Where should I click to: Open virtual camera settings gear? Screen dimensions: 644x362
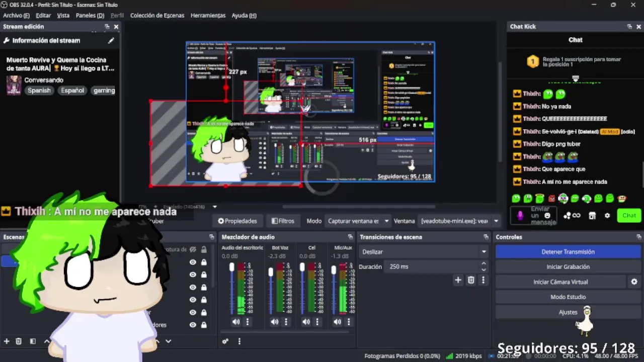pos(634,282)
